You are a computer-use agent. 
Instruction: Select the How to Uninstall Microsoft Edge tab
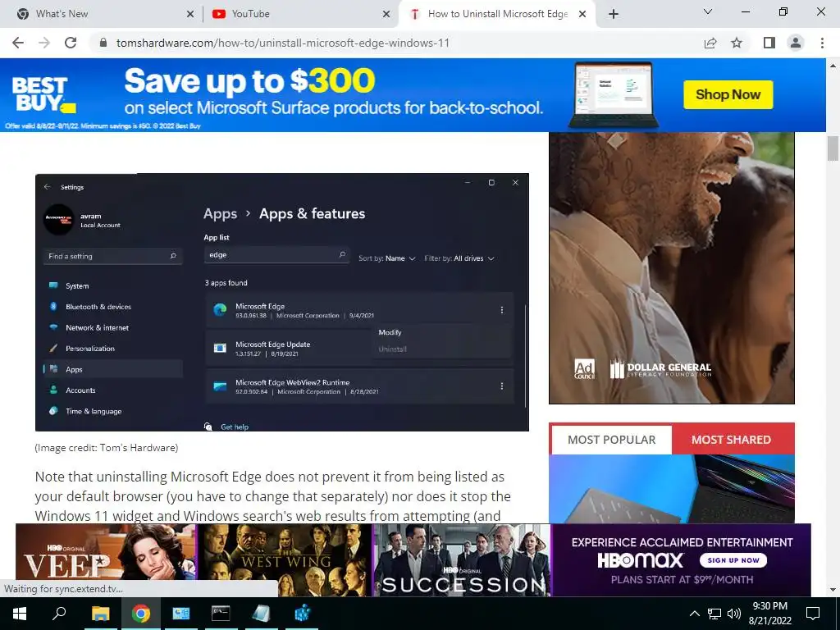498,14
